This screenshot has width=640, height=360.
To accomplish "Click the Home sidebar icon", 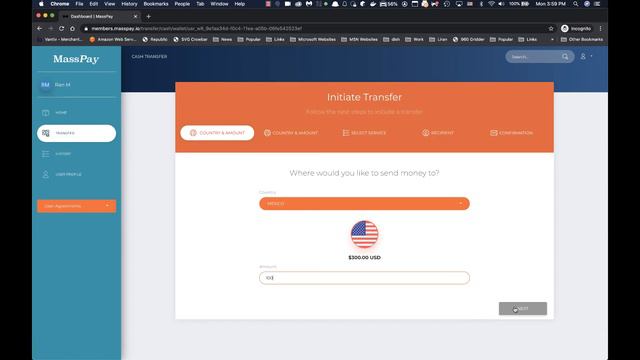I will pyautogui.click(x=45, y=113).
